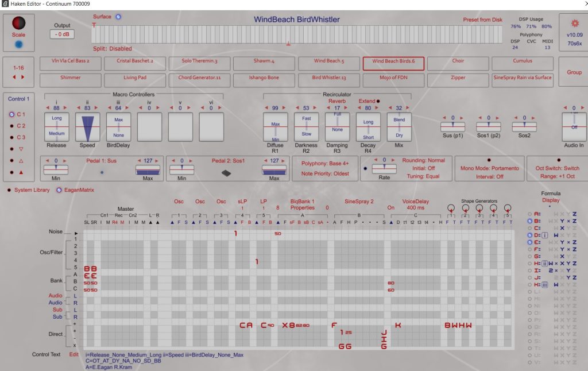
Task: Increase Mix value 32 with right arrow
Action: [x=408, y=108]
